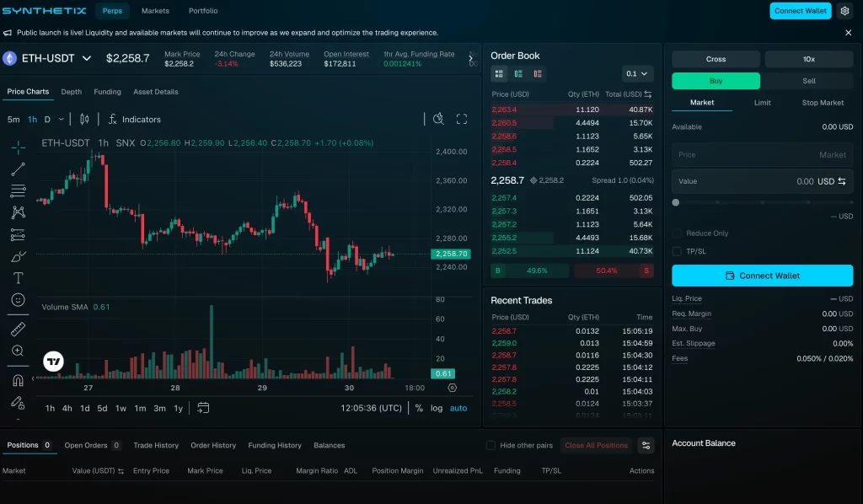Open the 10x leverage selector
Viewport: 863px width, 504px height.
[x=808, y=59]
